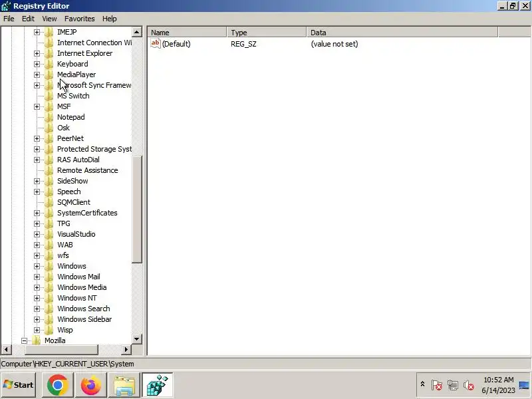Select the Protected Storage System key
The width and height of the screenshot is (532, 399).
tap(94, 149)
